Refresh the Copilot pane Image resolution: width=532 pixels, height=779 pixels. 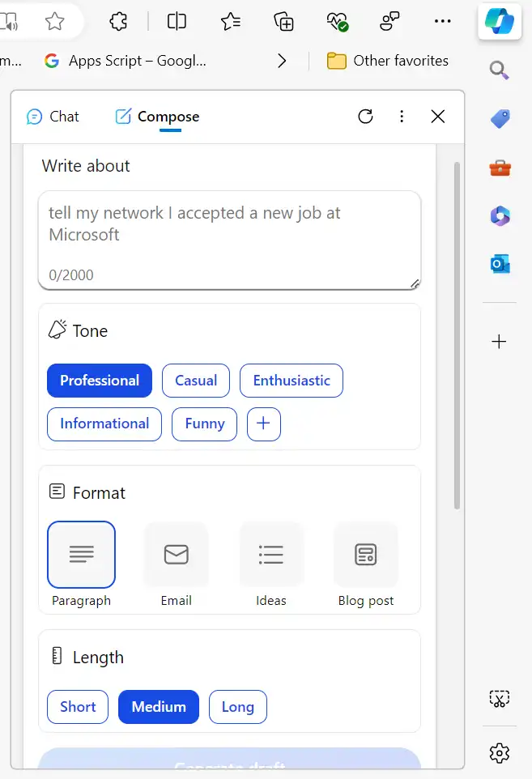365,117
